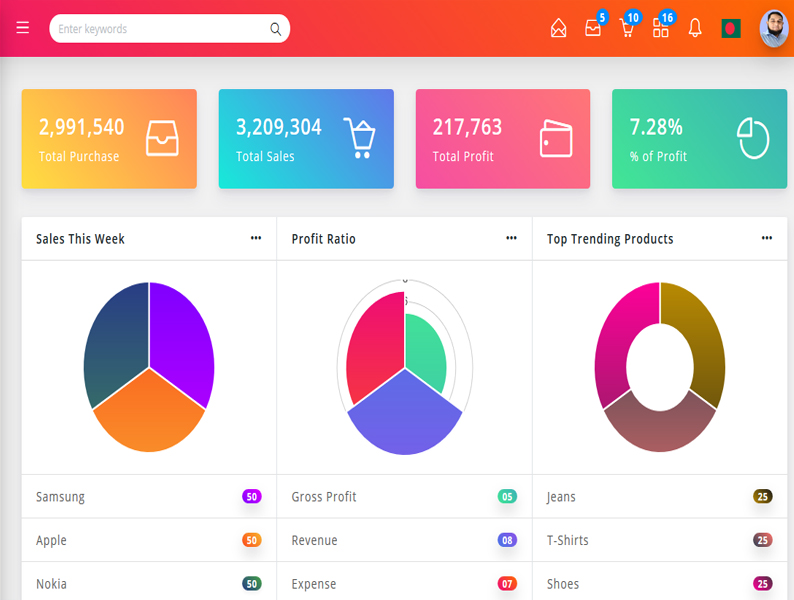
Task: Show notifications via the bell icon
Action: (x=695, y=29)
